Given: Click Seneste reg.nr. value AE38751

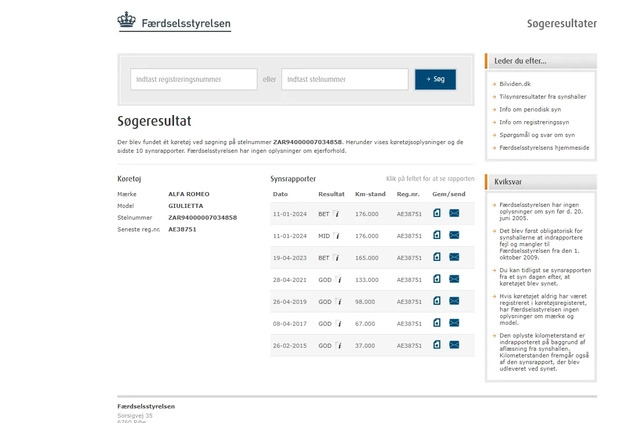Looking at the screenshot, I should click(182, 230).
